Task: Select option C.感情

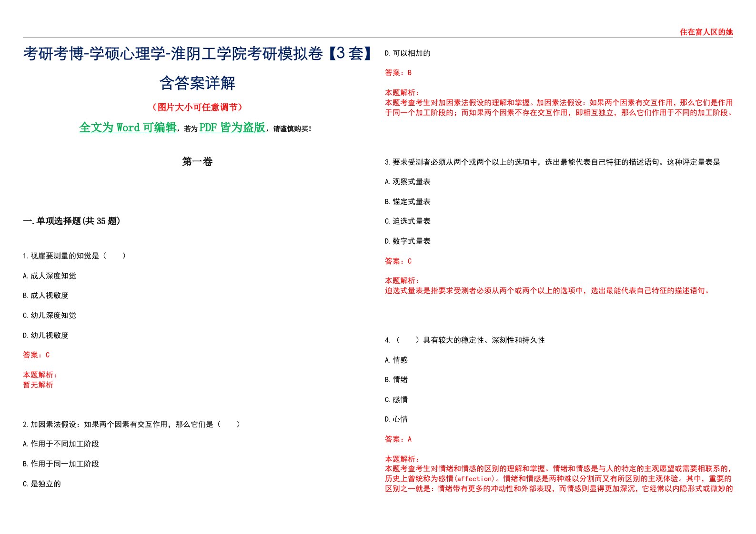Action: tap(396, 400)
